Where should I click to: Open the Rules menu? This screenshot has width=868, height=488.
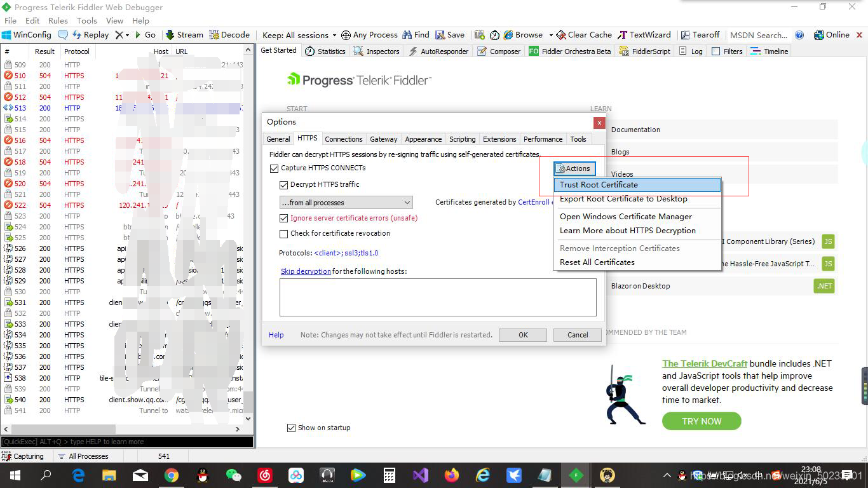(x=58, y=20)
